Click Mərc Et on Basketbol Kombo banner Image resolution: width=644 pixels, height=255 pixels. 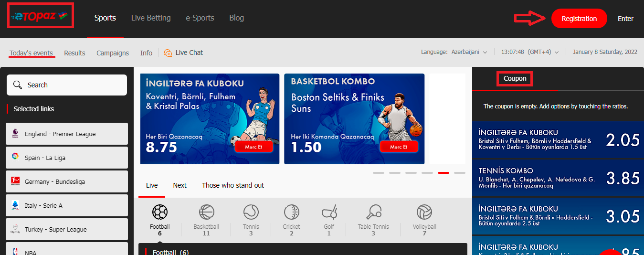(x=399, y=147)
